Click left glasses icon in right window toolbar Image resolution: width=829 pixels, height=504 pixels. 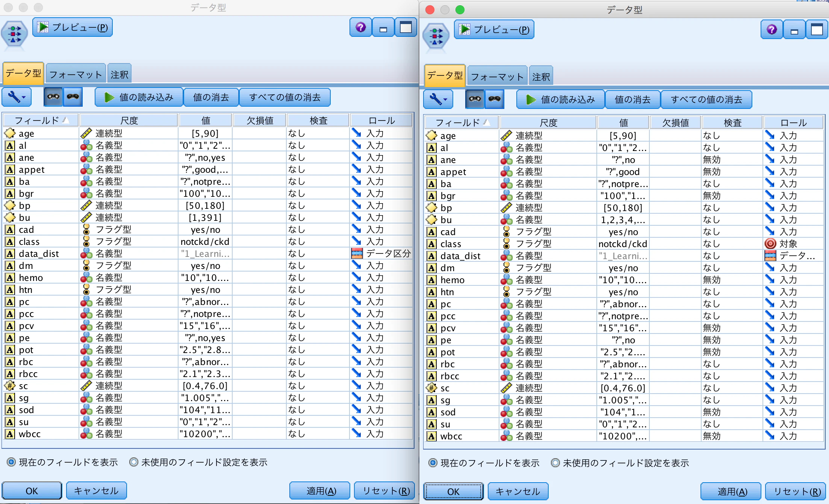click(x=475, y=99)
